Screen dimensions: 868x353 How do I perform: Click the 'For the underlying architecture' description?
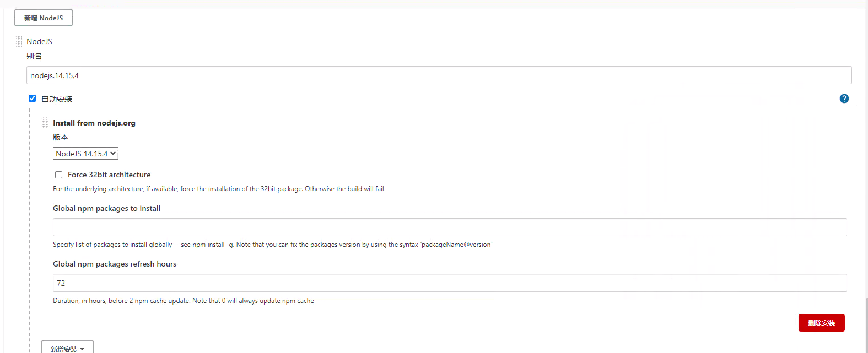tap(218, 189)
